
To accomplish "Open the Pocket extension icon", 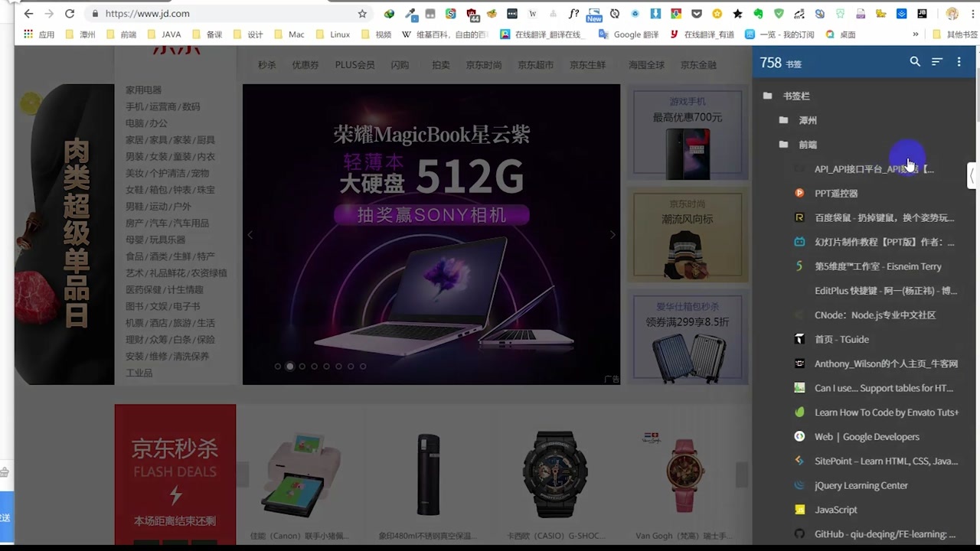I will pyautogui.click(x=696, y=14).
